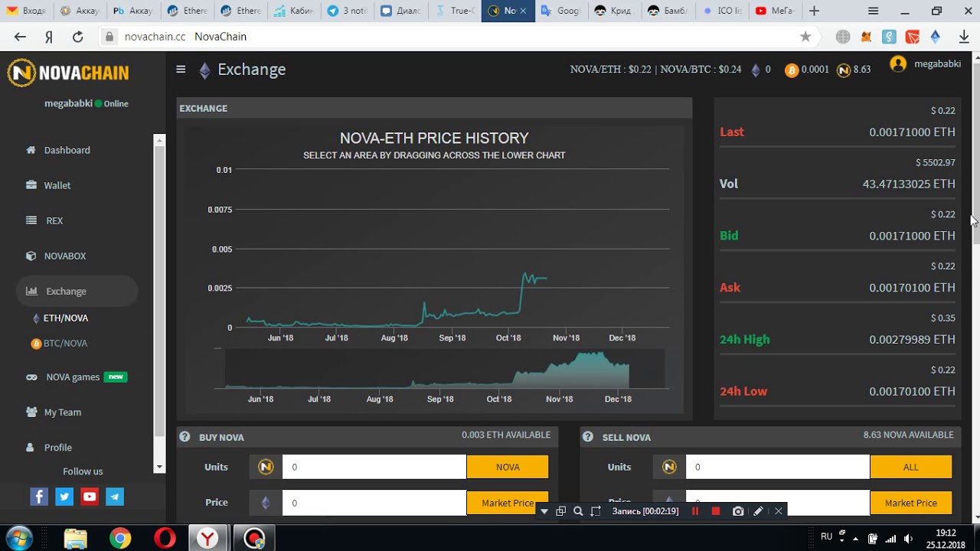
Task: Open Opera from the taskbar
Action: (164, 539)
